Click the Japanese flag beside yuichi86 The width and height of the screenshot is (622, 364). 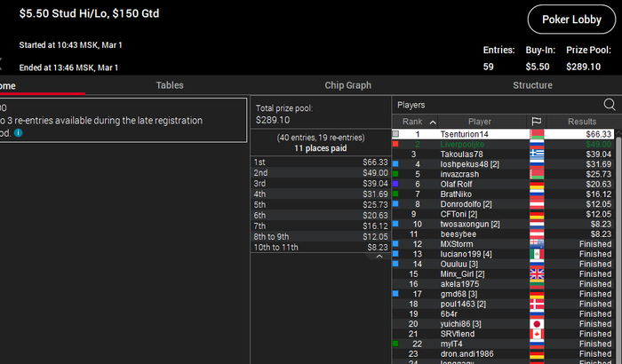pos(537,324)
